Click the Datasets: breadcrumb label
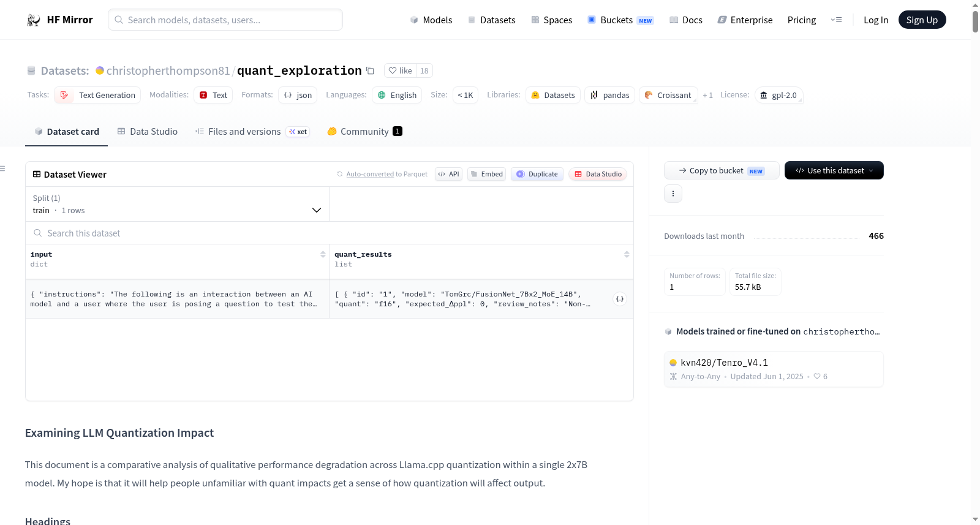Viewport: 980px width, 525px height. pyautogui.click(x=65, y=70)
